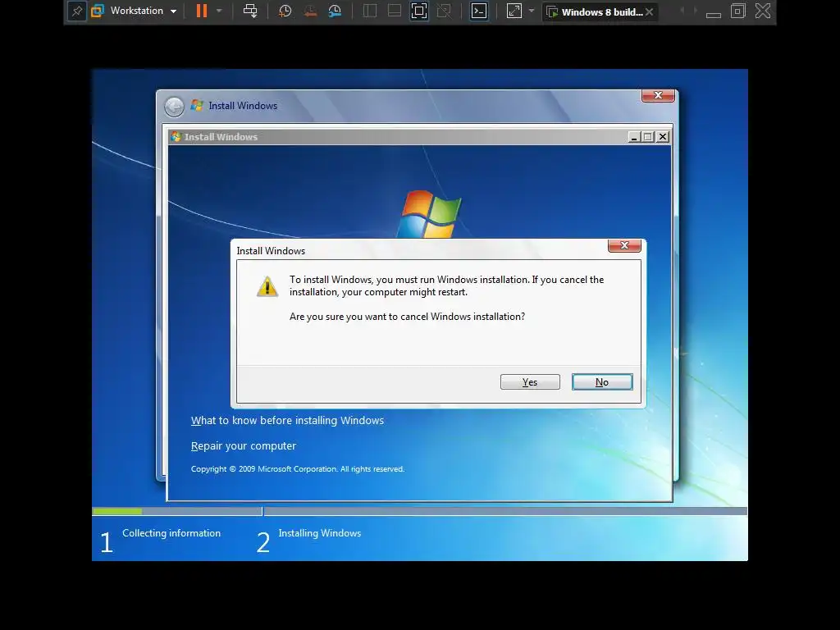840x630 pixels.
Task: Maximize the inner Install Windows window
Action: coord(648,137)
